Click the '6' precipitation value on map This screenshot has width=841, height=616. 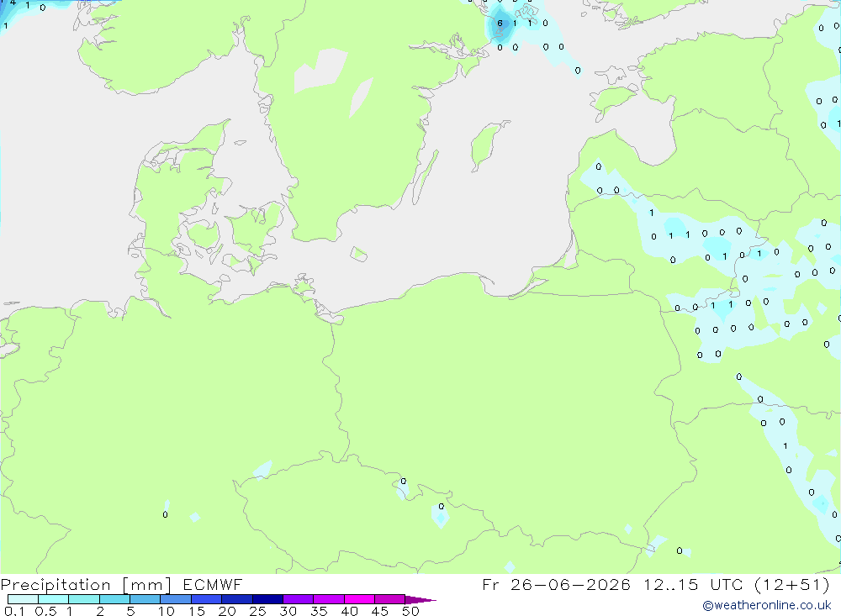point(500,23)
